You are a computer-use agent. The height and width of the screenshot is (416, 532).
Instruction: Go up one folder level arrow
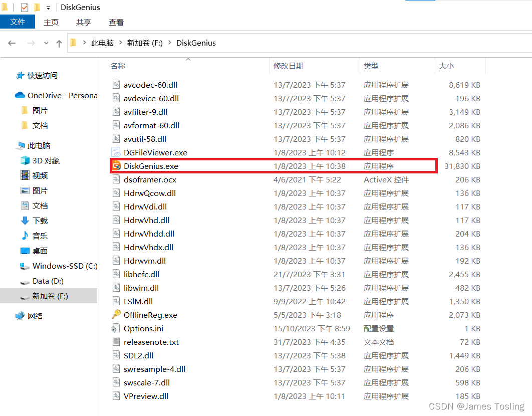point(59,43)
